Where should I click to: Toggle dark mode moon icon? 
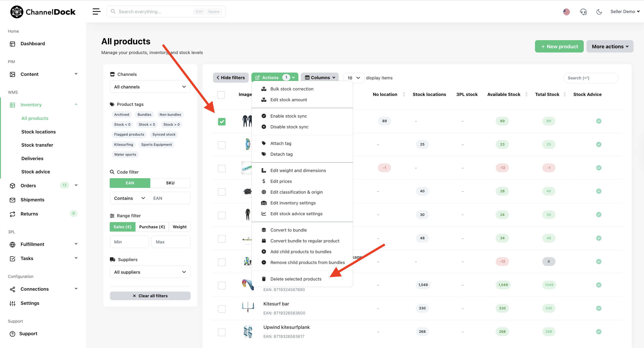pyautogui.click(x=599, y=12)
